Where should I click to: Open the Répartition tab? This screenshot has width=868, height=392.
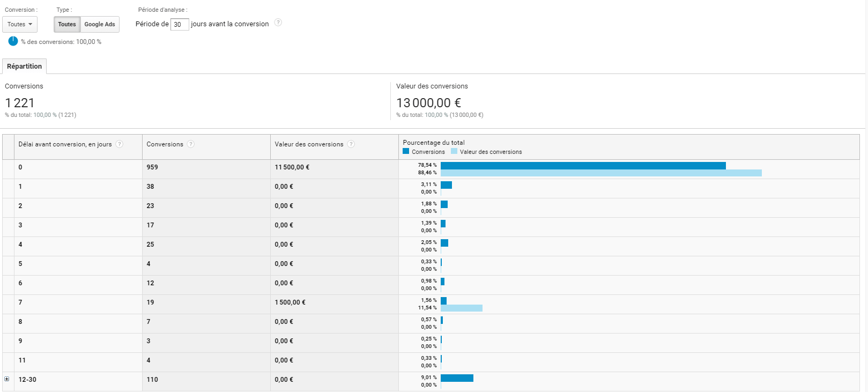(x=24, y=66)
